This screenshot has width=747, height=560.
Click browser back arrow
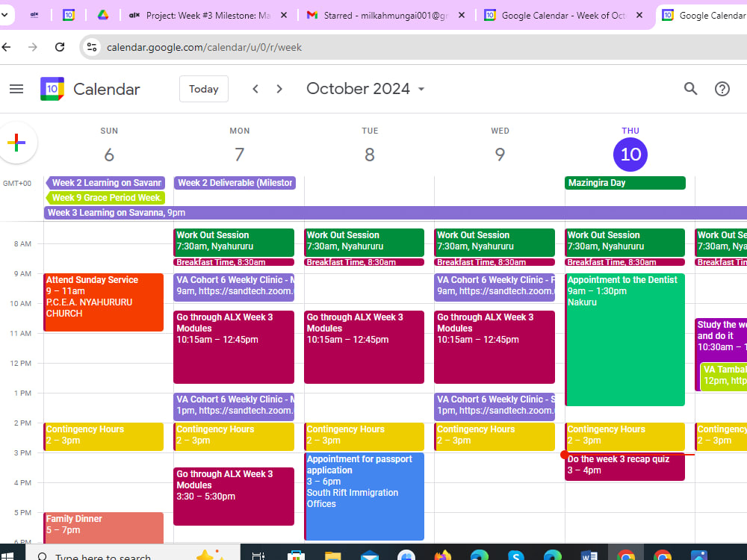tap(6, 47)
